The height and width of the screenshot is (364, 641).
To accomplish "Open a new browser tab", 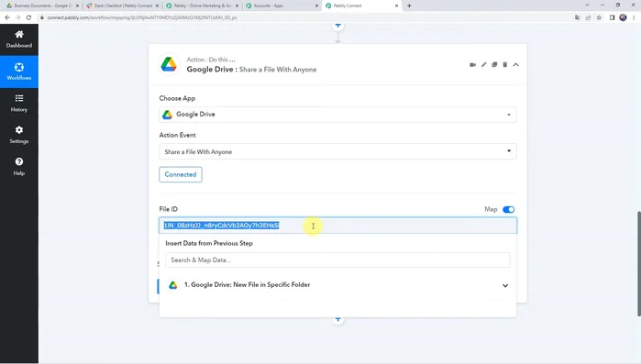I will (x=409, y=6).
